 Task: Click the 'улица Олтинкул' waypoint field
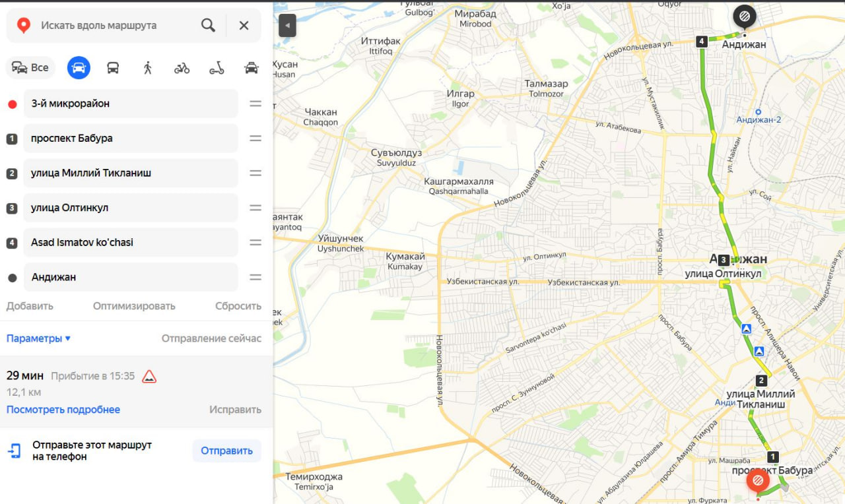point(131,208)
